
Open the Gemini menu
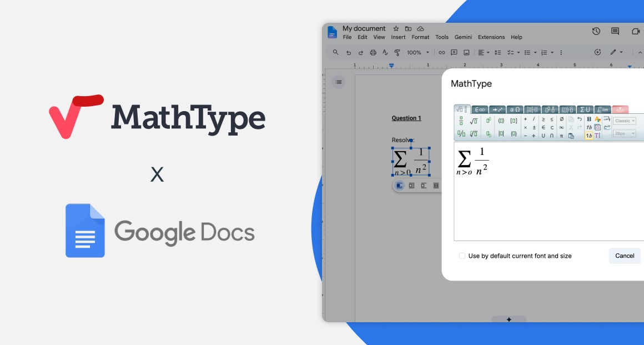tap(463, 37)
